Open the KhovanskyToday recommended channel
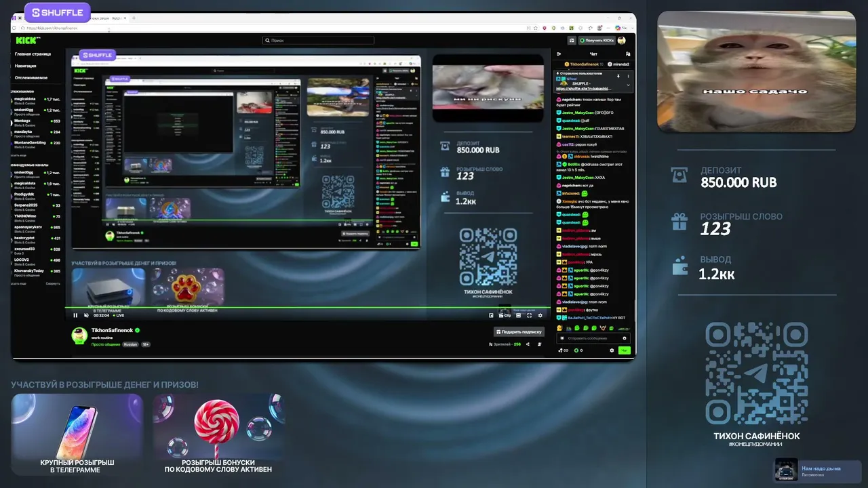 (x=35, y=272)
